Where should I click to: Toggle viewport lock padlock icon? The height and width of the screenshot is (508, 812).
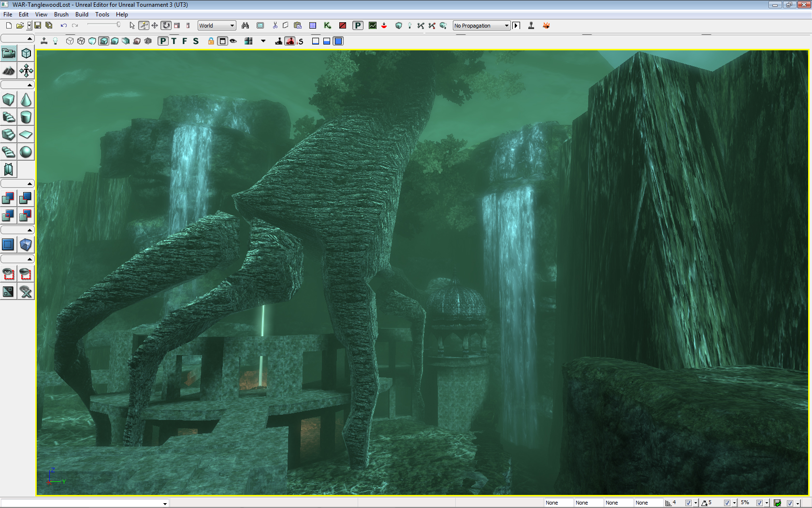211,41
